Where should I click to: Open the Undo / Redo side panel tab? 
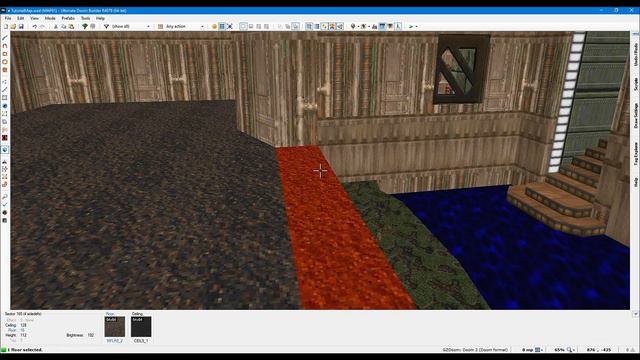click(x=636, y=54)
